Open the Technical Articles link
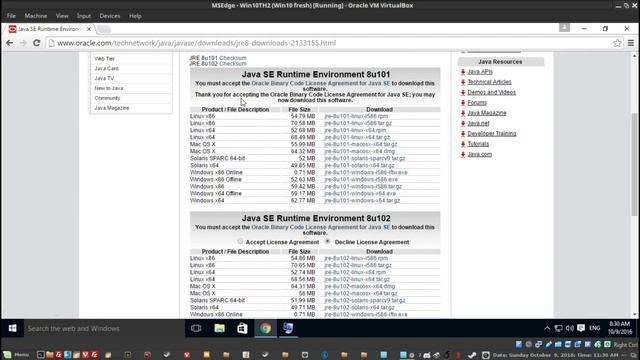 (489, 82)
